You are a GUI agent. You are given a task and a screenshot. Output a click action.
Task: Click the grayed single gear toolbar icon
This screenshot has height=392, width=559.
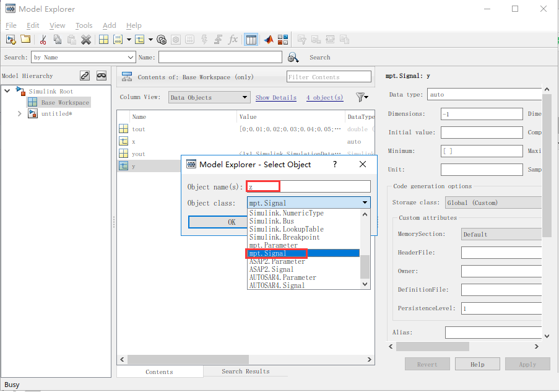[176, 40]
